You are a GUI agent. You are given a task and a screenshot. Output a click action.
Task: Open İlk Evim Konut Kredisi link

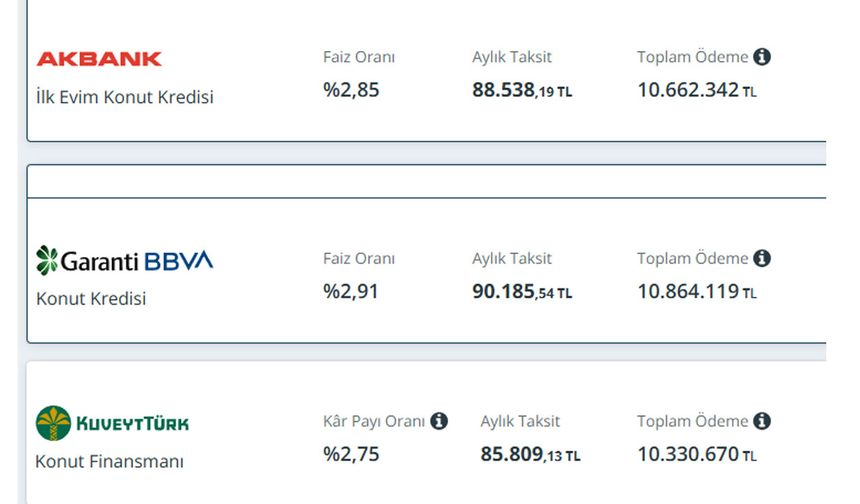click(x=124, y=97)
